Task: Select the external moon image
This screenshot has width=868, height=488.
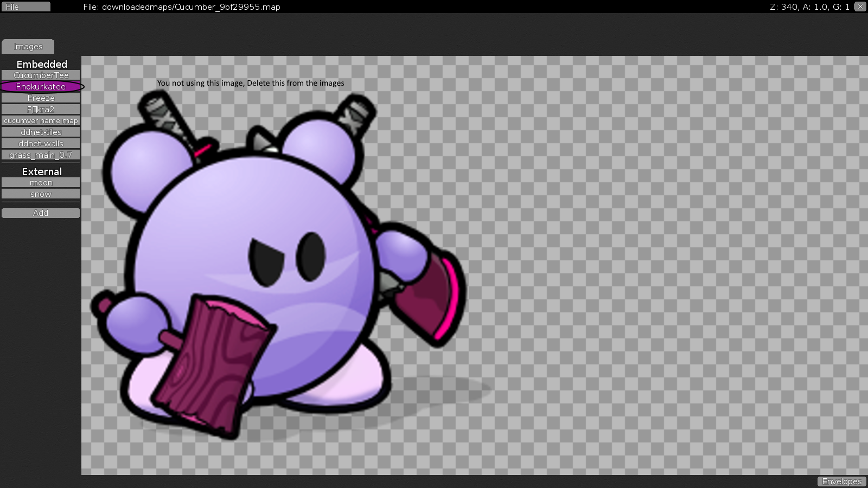Action: (41, 182)
